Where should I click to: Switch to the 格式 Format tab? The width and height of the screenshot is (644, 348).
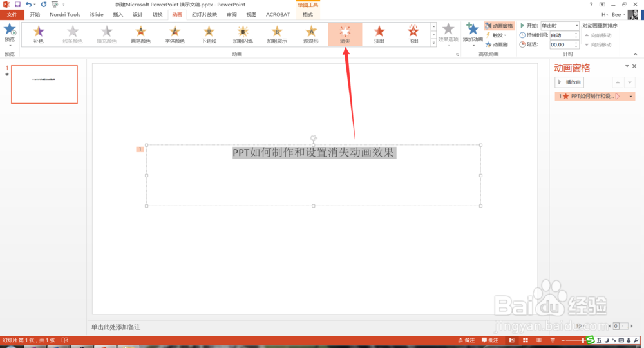308,14
